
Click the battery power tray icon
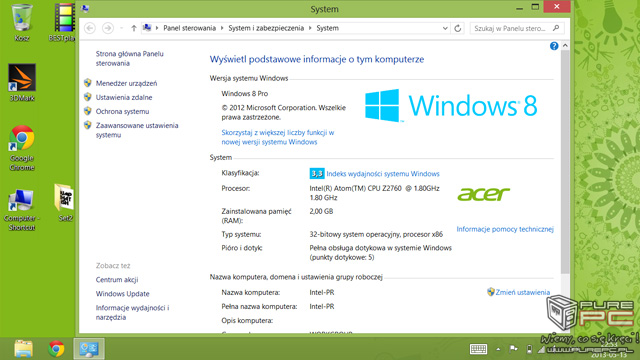click(529, 349)
